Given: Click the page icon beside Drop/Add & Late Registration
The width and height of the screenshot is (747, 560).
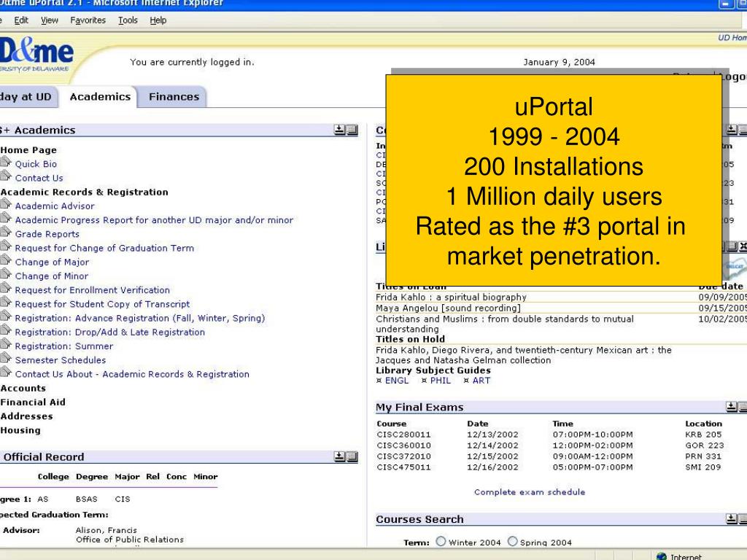Looking at the screenshot, I should [6, 330].
